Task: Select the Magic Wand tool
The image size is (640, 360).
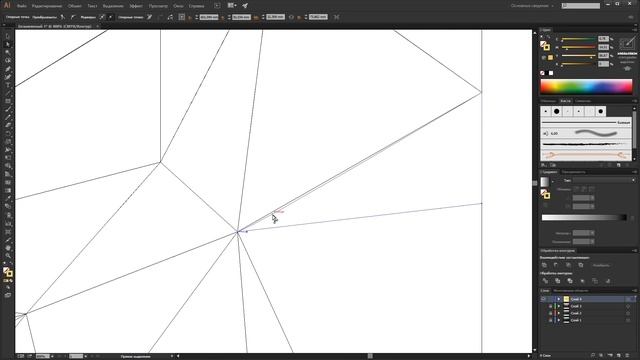Action: pyautogui.click(x=8, y=53)
